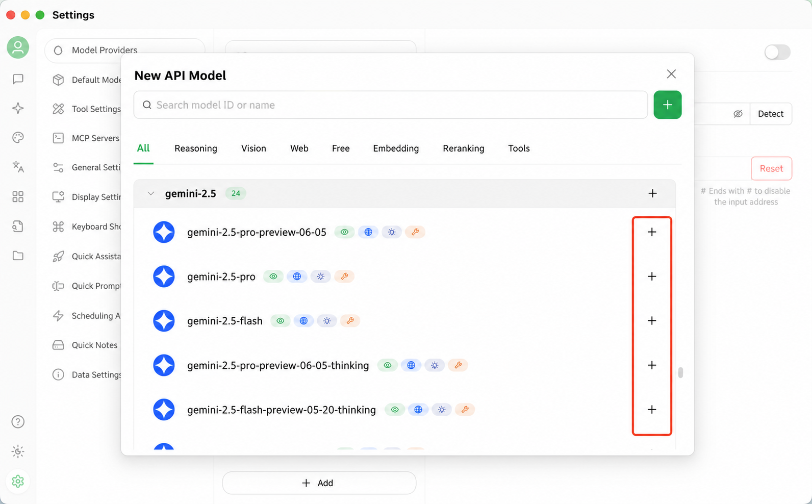This screenshot has width=812, height=504.
Task: Click the green user avatar in the sidebar
Action: (x=18, y=47)
